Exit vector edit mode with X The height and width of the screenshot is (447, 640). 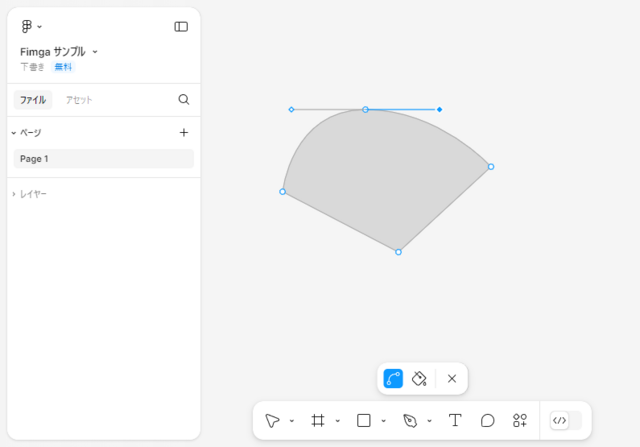coord(452,379)
